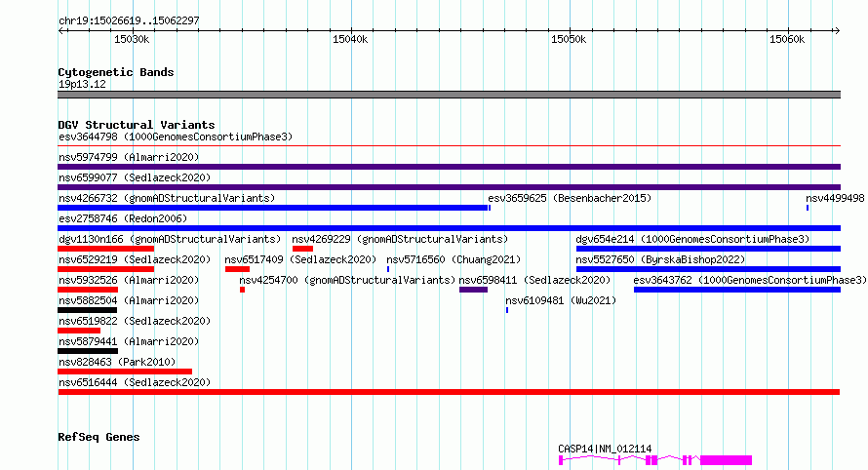Image resolution: width=868 pixels, height=470 pixels.
Task: Click the black nsv5882504 variant bar
Action: coord(88,310)
